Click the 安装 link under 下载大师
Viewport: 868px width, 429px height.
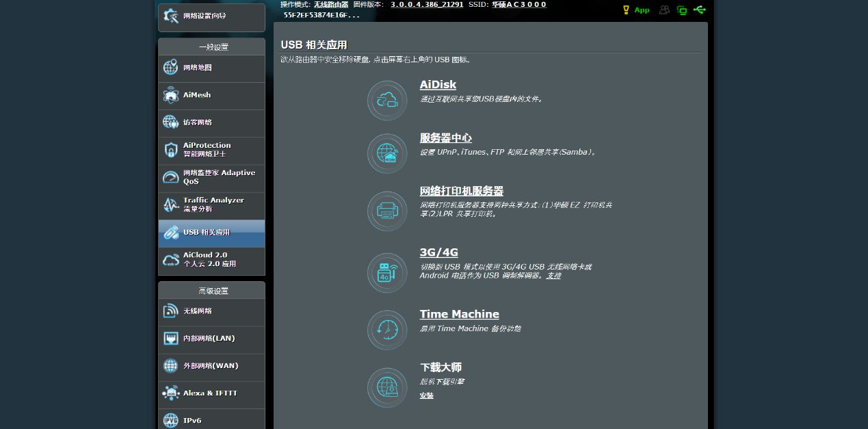427,395
